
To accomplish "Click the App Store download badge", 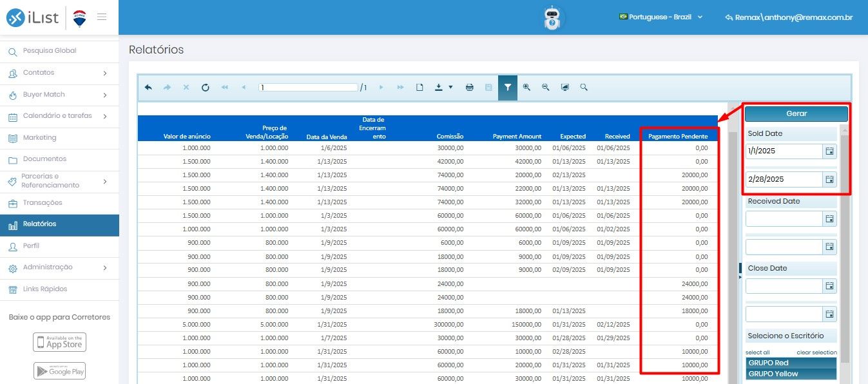I will [x=59, y=342].
